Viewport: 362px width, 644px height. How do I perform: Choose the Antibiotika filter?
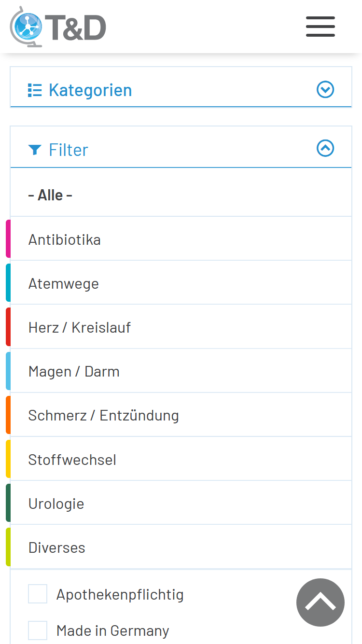(181, 239)
